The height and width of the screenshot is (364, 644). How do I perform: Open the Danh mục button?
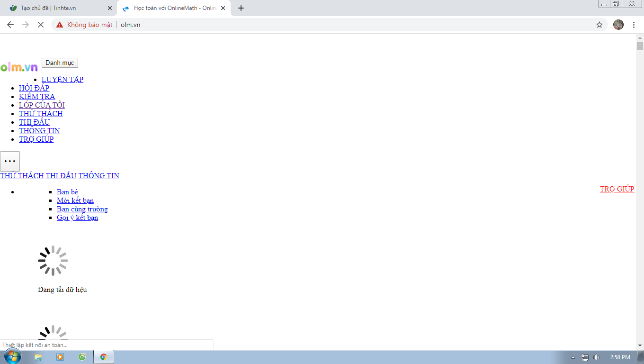[60, 63]
